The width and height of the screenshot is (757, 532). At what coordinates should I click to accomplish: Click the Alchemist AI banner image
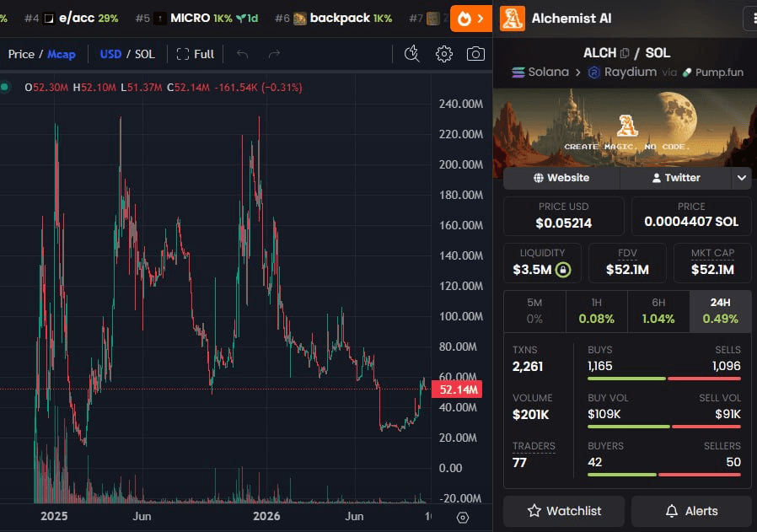625,126
